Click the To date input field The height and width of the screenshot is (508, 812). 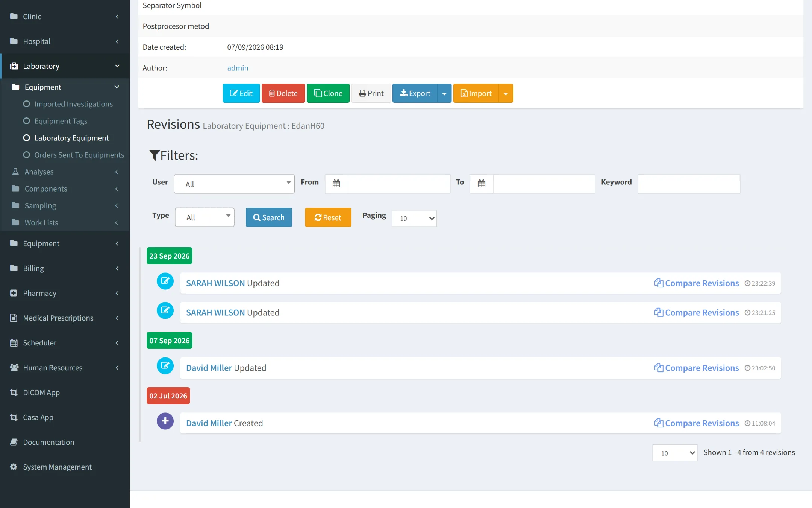[544, 184]
